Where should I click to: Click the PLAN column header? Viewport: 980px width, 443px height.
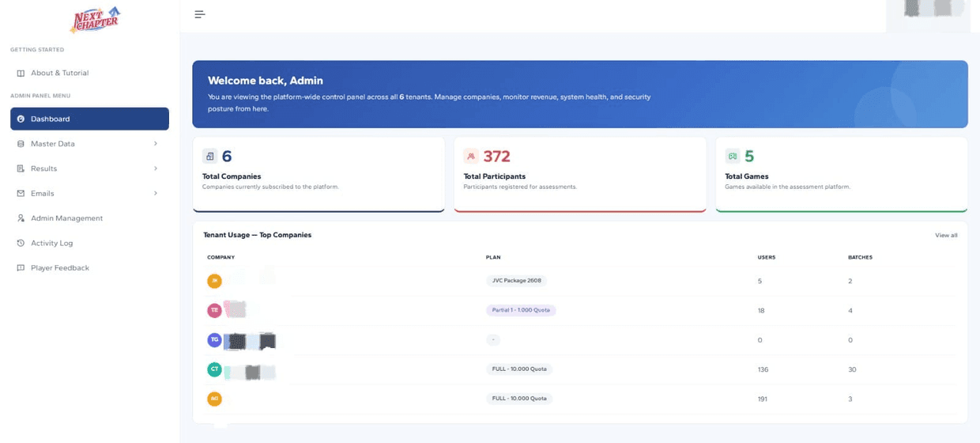pos(493,257)
